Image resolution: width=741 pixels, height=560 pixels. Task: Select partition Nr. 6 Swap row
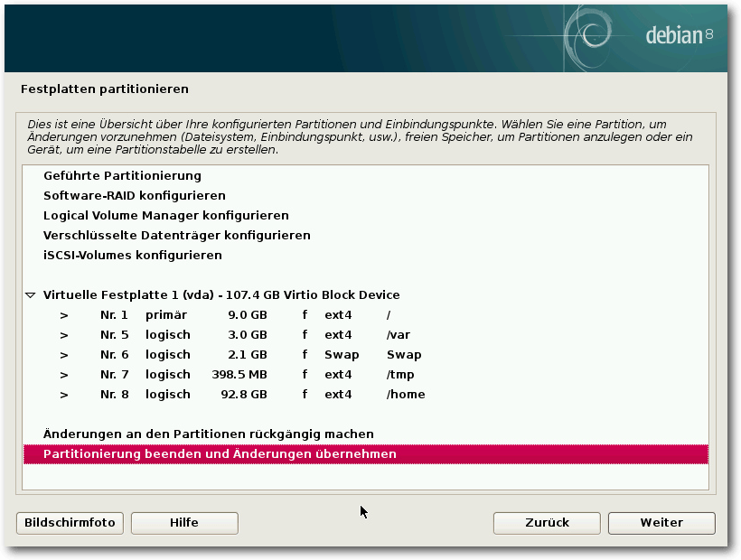pyautogui.click(x=366, y=354)
